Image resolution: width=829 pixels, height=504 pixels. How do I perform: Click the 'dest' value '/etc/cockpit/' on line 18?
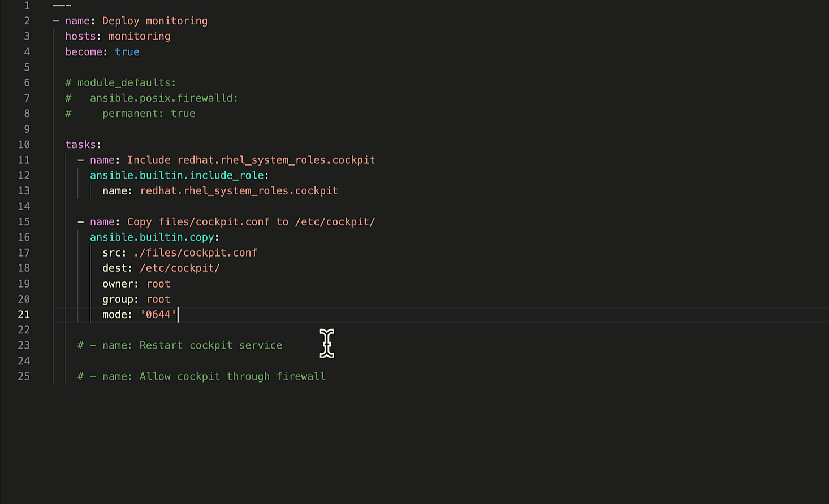pos(180,268)
